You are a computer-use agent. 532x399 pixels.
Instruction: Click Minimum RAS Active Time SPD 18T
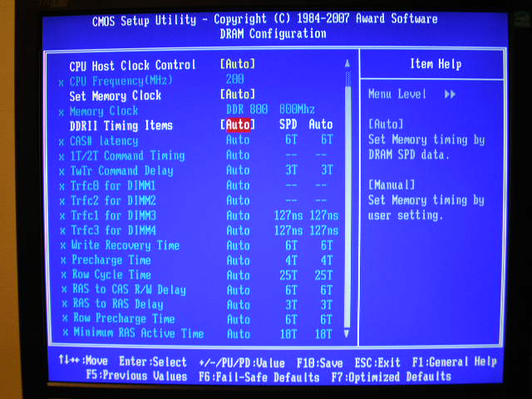click(288, 334)
